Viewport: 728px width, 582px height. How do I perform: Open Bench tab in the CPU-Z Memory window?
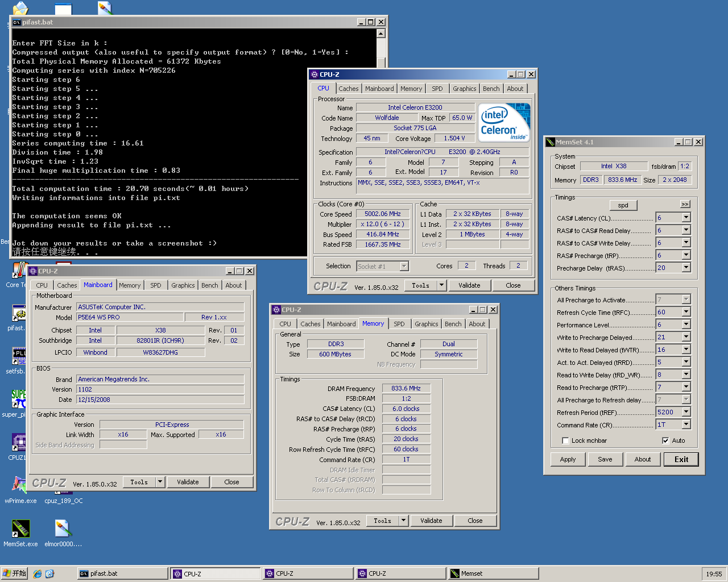coord(453,324)
